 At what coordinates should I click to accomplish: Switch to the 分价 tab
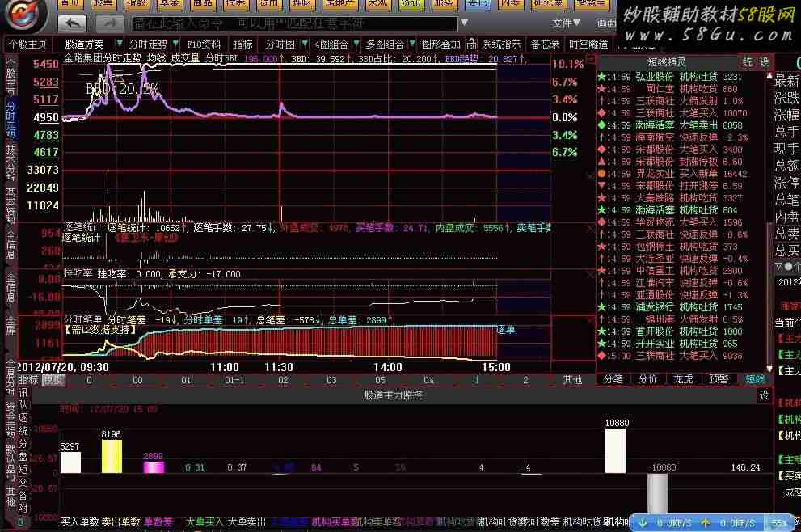pyautogui.click(x=647, y=379)
